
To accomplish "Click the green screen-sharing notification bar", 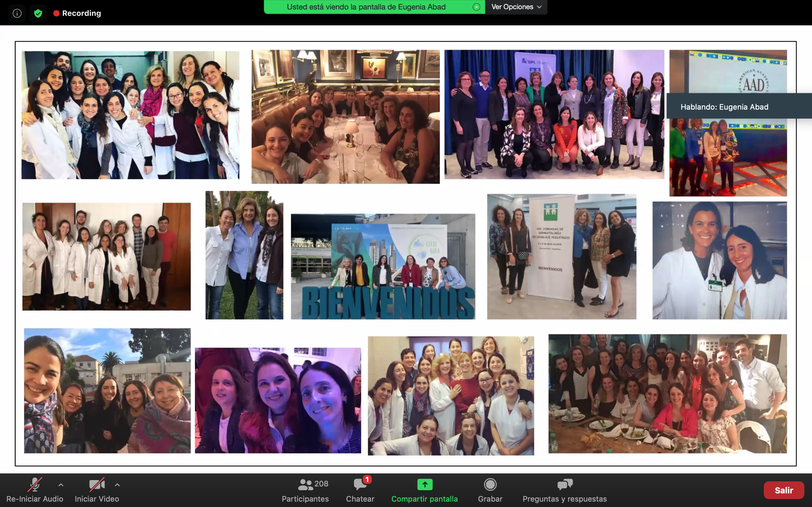I will pyautogui.click(x=366, y=7).
